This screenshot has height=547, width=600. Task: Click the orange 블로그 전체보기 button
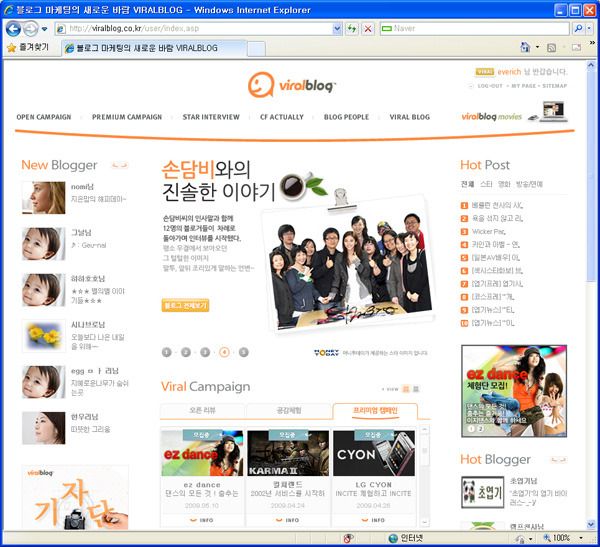point(185,305)
